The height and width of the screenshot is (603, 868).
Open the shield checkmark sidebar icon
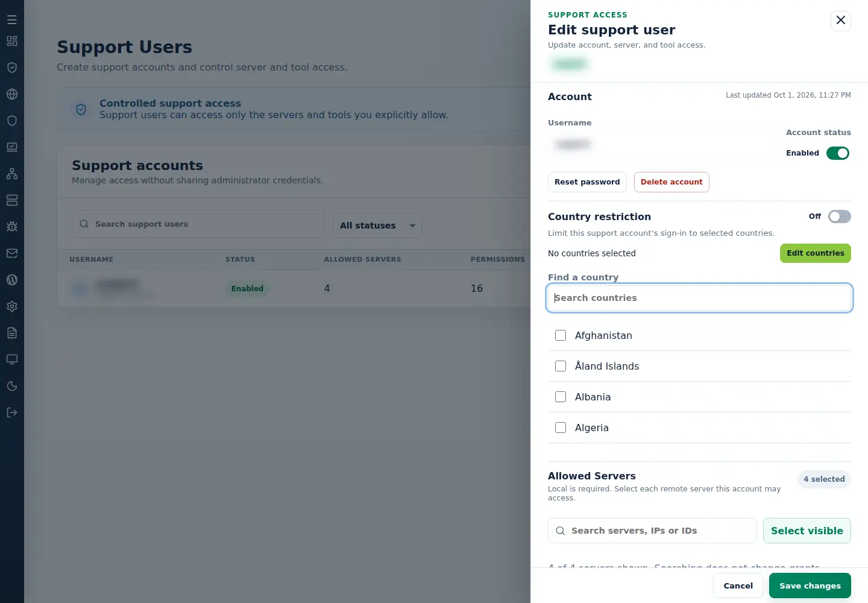click(12, 68)
